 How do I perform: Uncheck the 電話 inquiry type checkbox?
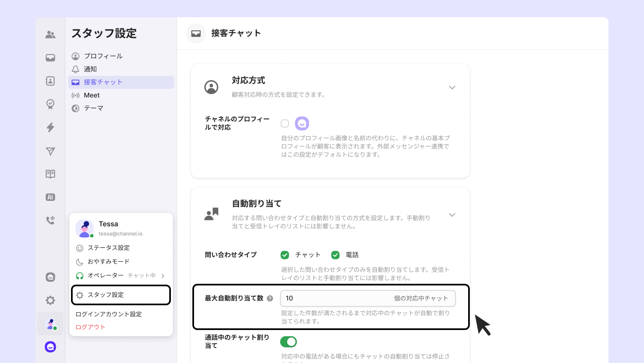[335, 255]
